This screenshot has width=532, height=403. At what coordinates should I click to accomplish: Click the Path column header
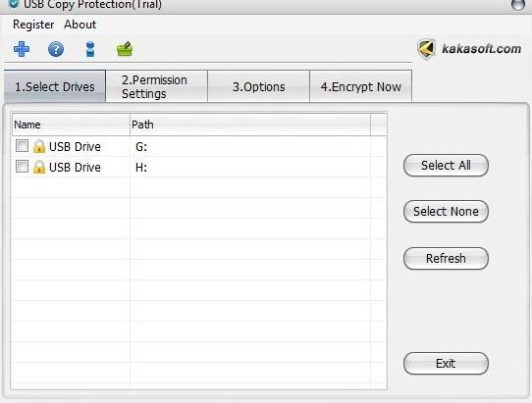pos(250,125)
